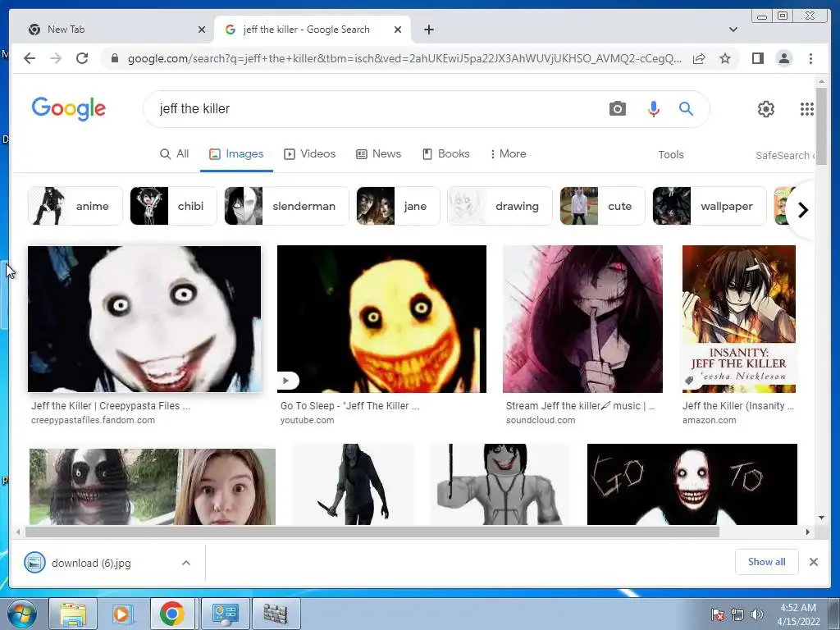Image resolution: width=840 pixels, height=630 pixels.
Task: Open Windows Explorer from taskbar
Action: 72,614
